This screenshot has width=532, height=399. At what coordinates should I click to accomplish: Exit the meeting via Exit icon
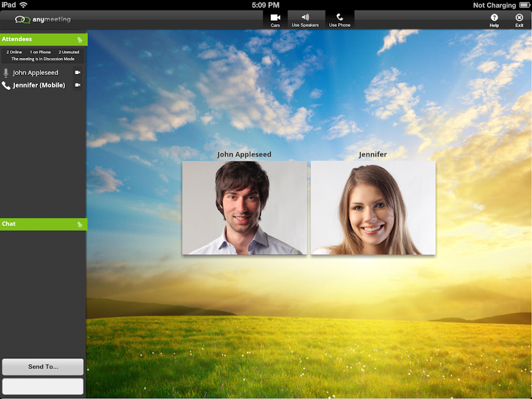(519, 20)
